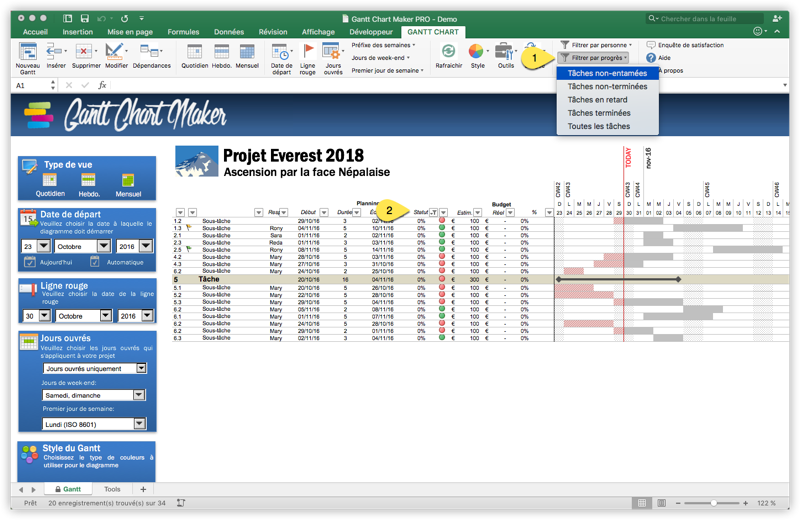Open the Insertion ribbon tab

point(78,32)
